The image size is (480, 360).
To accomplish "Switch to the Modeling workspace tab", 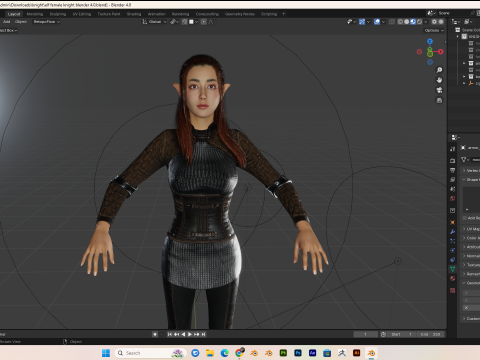I will (35, 14).
